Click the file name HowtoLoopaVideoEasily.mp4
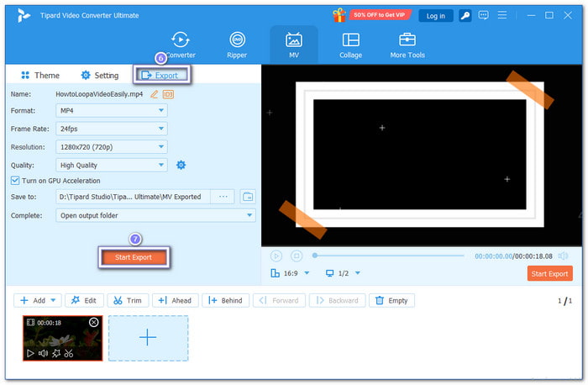588x385 pixels. coord(99,94)
